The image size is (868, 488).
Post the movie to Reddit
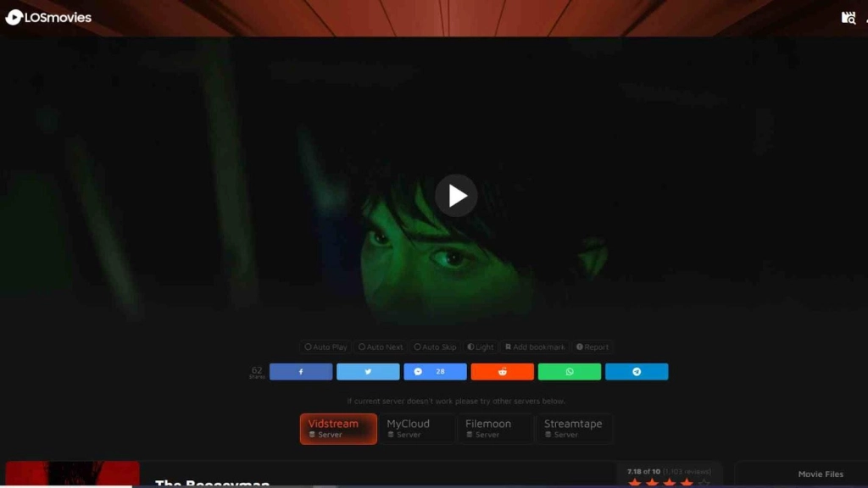click(x=502, y=371)
